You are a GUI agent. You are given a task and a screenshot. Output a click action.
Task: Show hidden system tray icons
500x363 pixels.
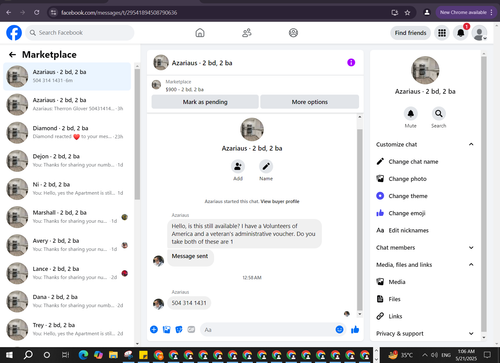[425, 355]
